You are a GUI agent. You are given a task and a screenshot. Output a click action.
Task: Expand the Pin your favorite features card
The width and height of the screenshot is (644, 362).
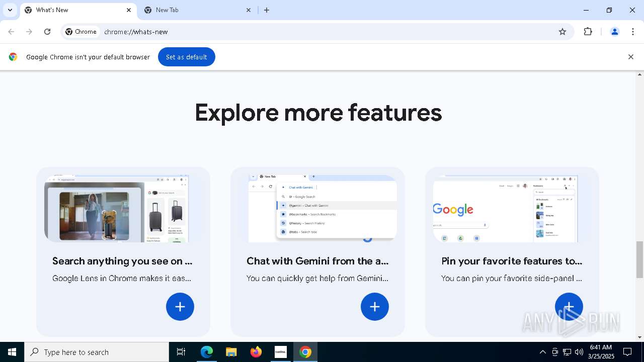pyautogui.click(x=569, y=307)
